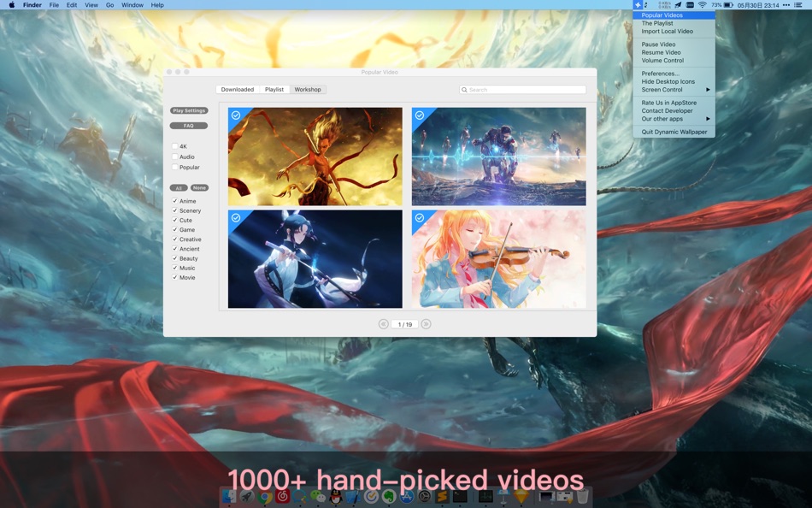Toggle the Popular filter checkbox

click(x=175, y=167)
